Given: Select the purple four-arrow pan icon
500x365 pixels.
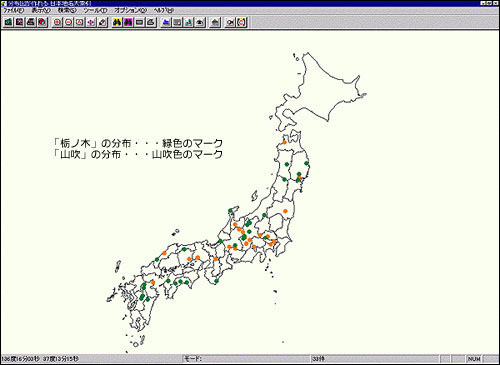Looking at the screenshot, I should [x=91, y=22].
